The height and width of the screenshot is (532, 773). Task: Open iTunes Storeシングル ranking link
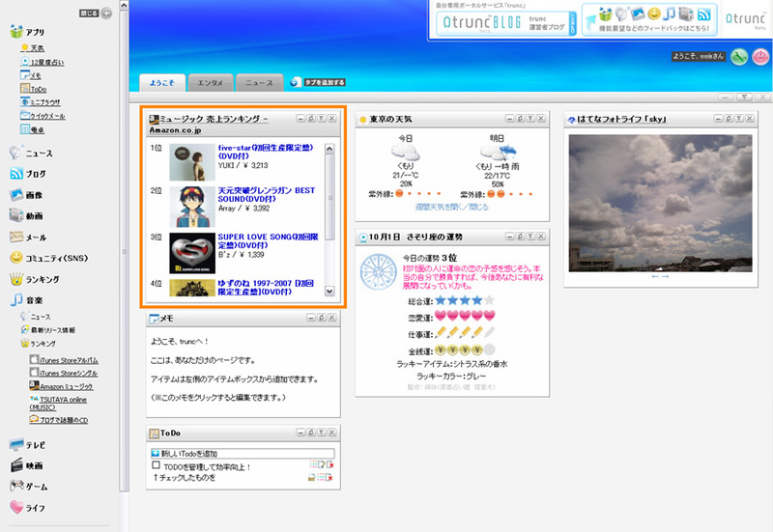pos(64,373)
